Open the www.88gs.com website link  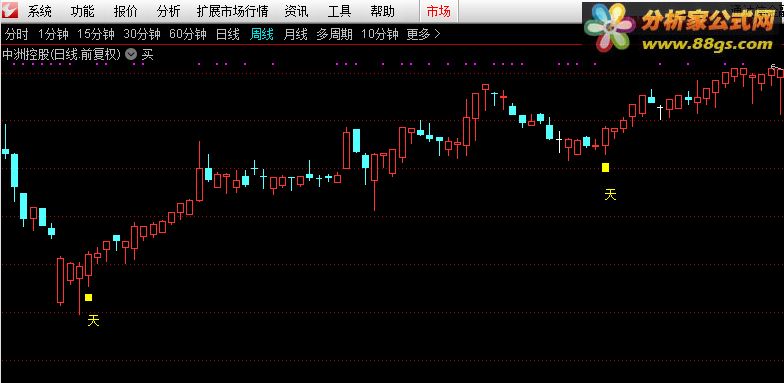click(x=707, y=44)
